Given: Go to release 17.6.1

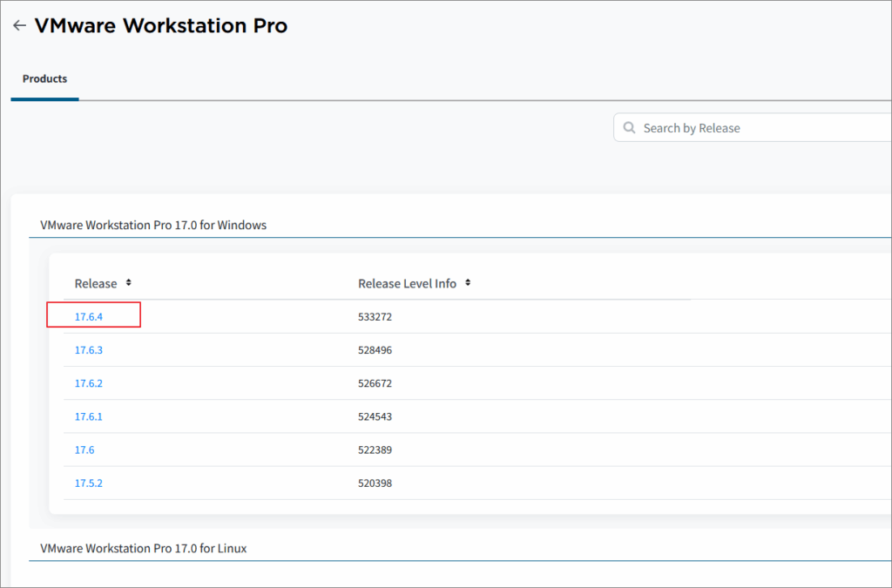Looking at the screenshot, I should click(89, 416).
